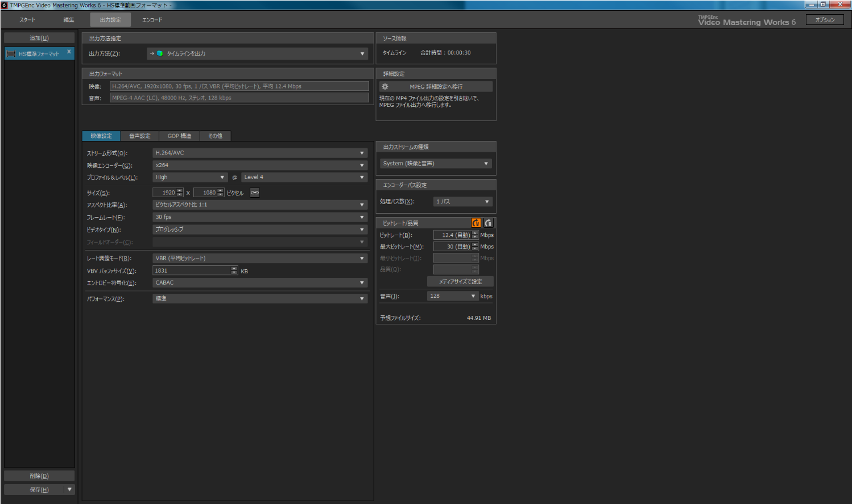Viewport: 852px width, 504px height.
Task: Switch to the その他 tab
Action: click(x=215, y=136)
